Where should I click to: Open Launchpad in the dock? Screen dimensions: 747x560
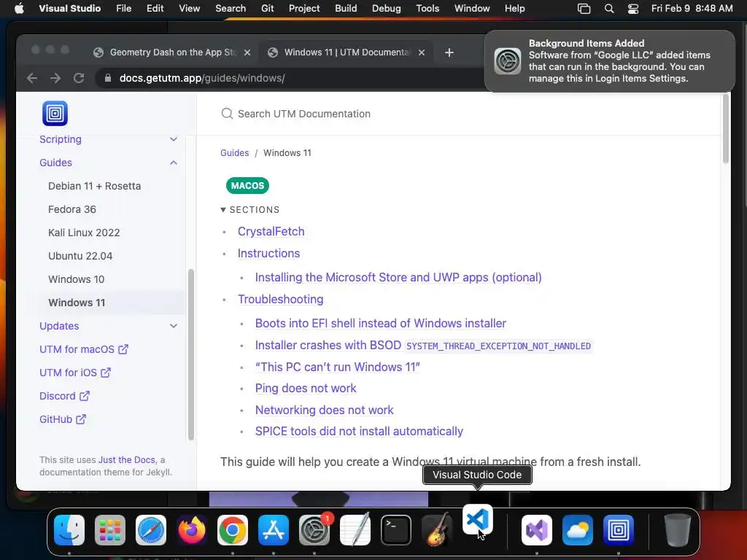(x=110, y=529)
